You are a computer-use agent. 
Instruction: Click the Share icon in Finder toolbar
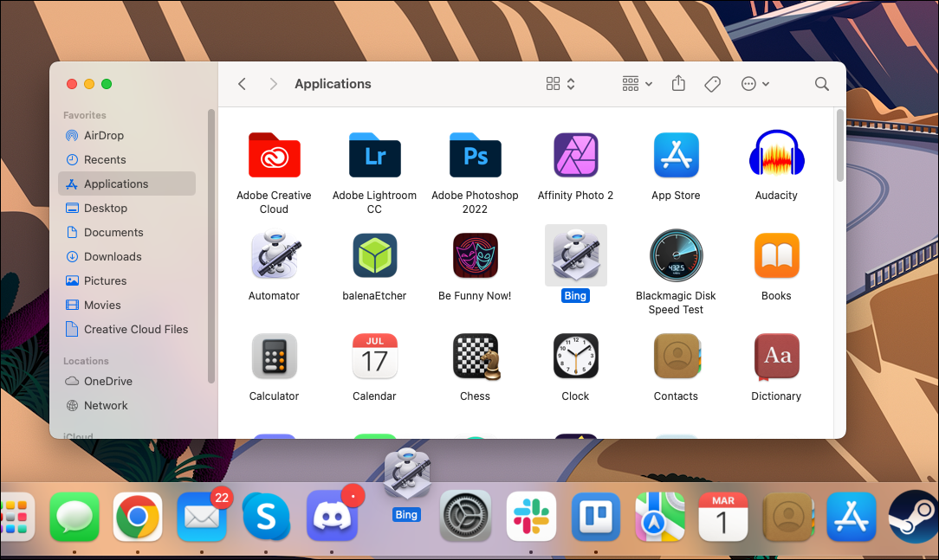pos(678,83)
